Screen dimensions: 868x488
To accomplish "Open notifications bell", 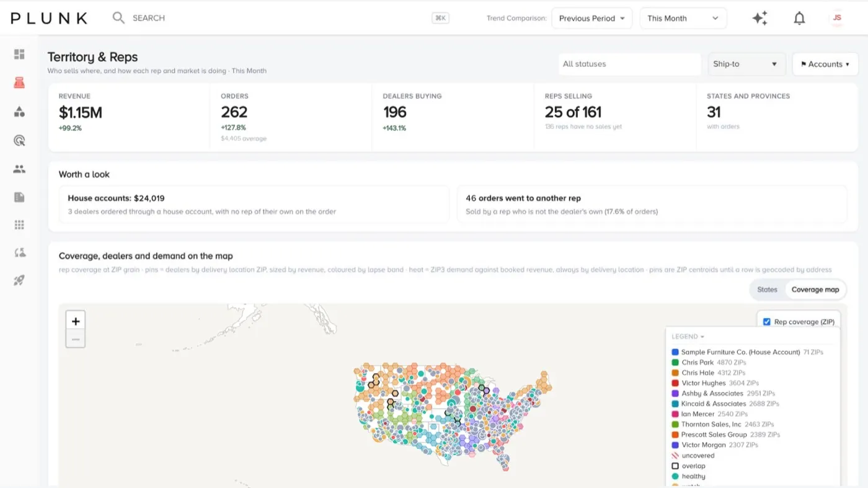I will click(x=799, y=18).
